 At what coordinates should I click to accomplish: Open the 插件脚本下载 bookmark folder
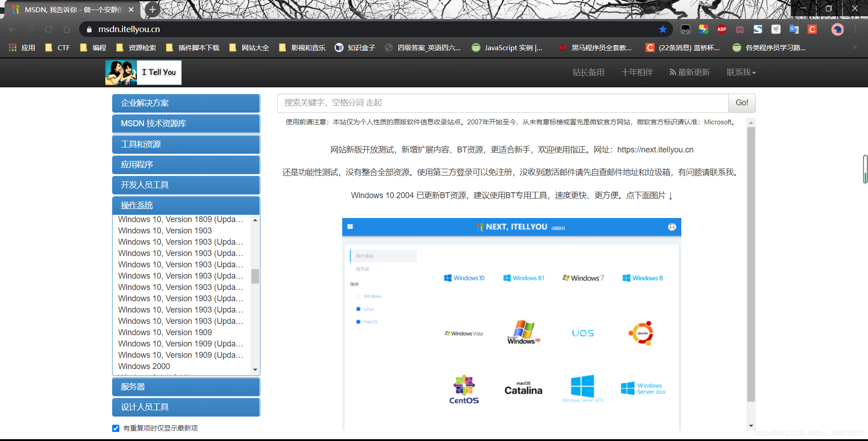[x=193, y=47]
